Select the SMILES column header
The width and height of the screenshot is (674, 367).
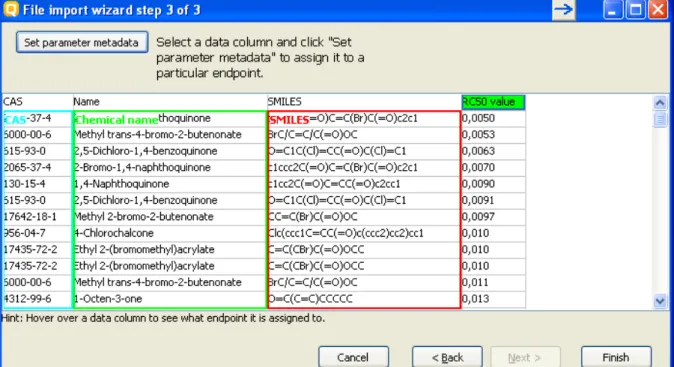(x=364, y=102)
